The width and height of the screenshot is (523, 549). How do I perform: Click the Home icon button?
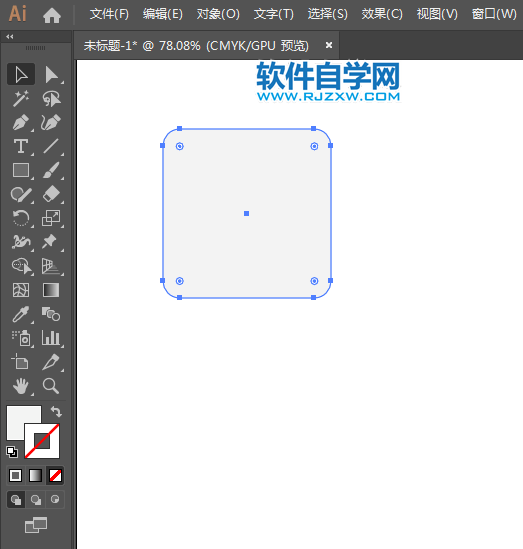(52, 15)
